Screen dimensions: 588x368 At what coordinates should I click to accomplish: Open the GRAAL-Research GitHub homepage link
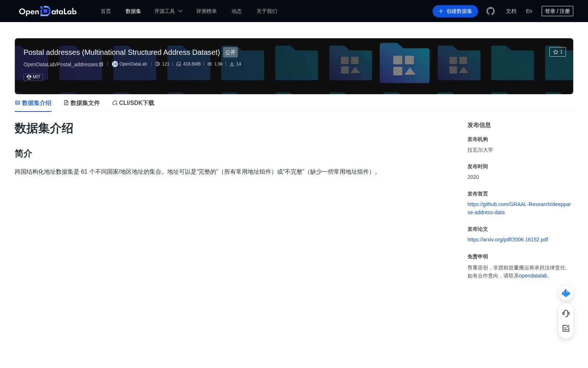point(519,208)
